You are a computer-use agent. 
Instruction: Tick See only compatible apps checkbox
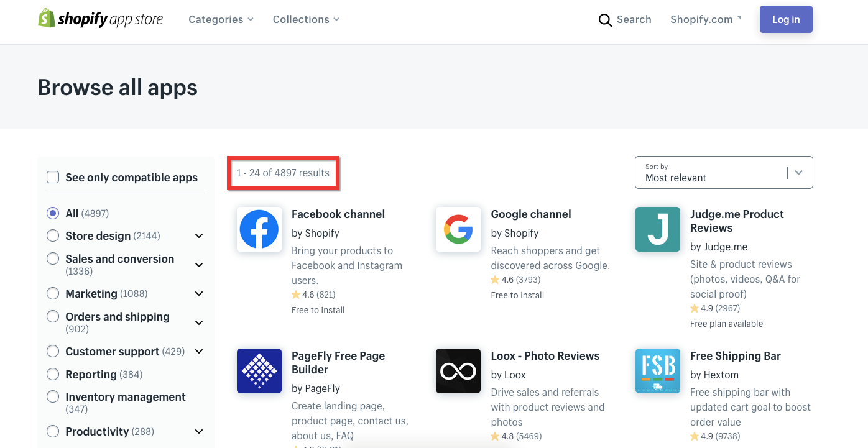click(x=53, y=178)
